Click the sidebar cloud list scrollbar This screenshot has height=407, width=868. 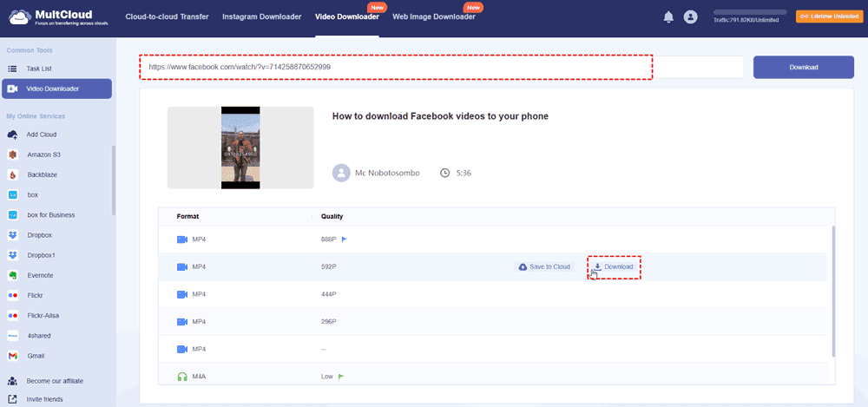coord(114,180)
